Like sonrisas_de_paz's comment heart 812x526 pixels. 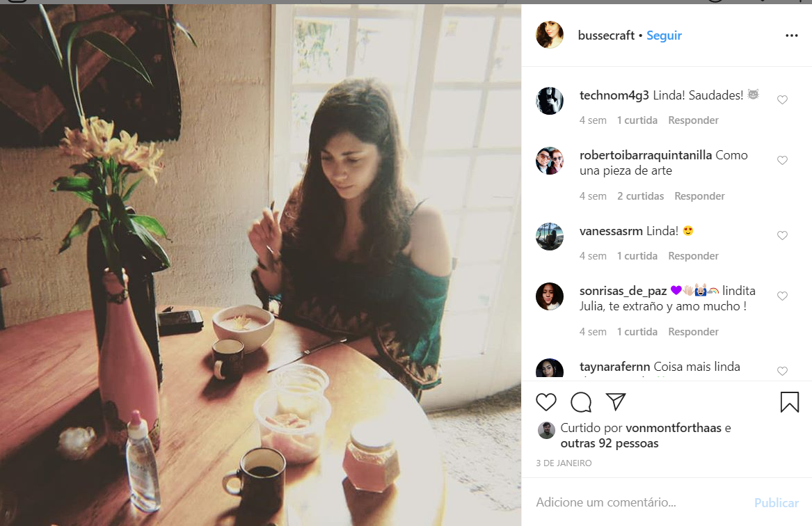[x=782, y=296]
